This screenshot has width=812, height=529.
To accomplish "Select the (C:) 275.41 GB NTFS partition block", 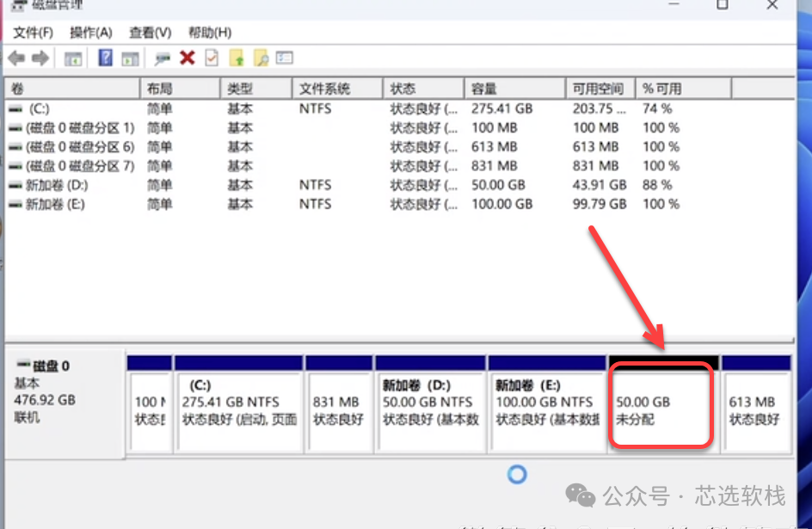I will click(239, 403).
